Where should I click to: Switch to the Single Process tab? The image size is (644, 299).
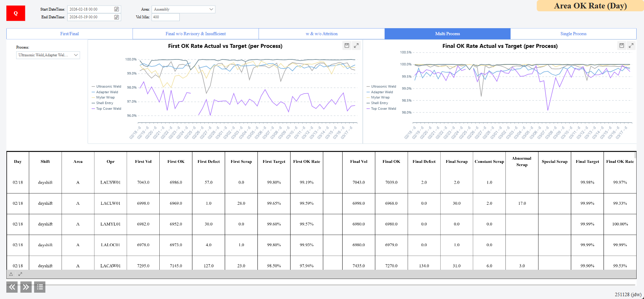(573, 34)
